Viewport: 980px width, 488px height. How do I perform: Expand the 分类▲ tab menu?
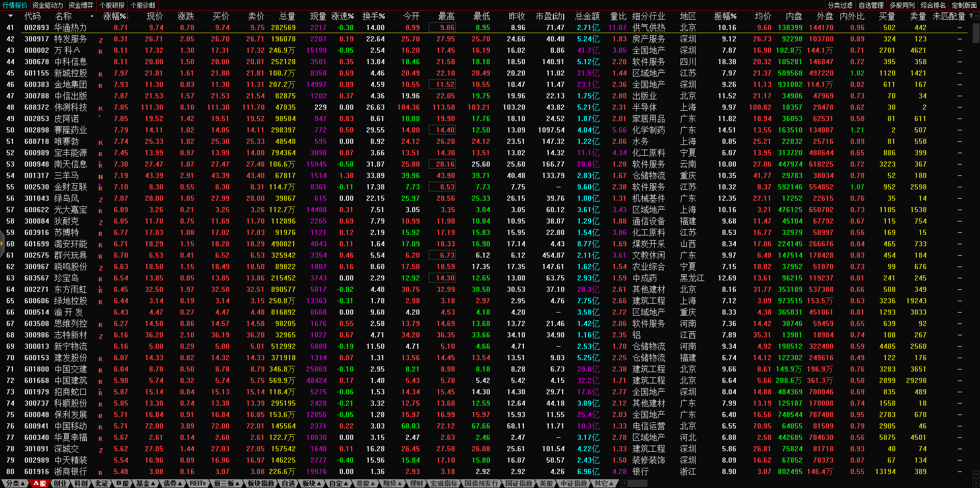[14, 483]
